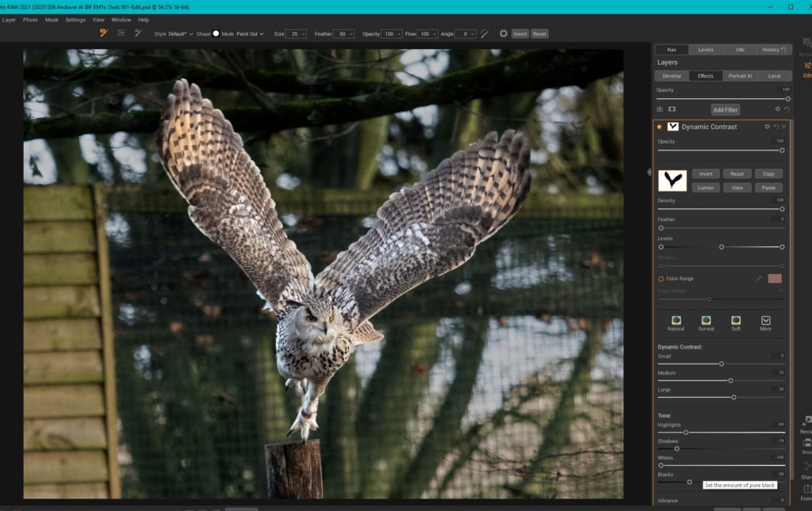This screenshot has width=812, height=511.
Task: Toggle Invert in the top toolbar
Action: click(x=520, y=34)
